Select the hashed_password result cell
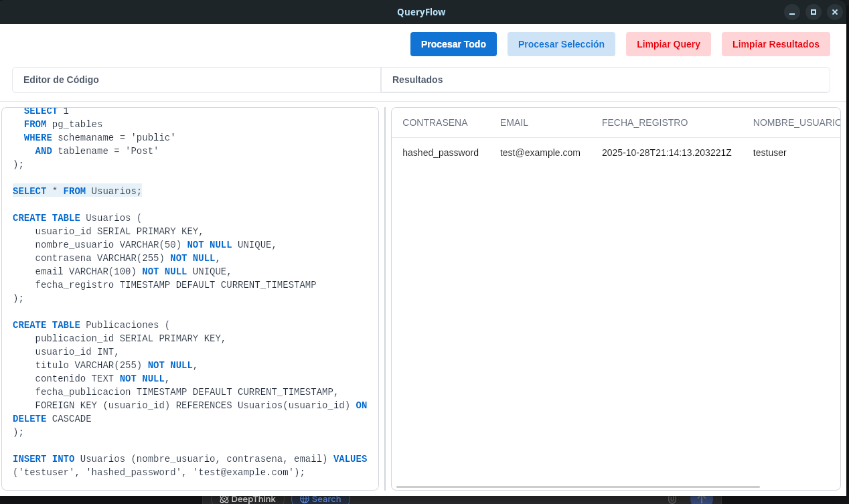The height and width of the screenshot is (504, 849). point(441,153)
